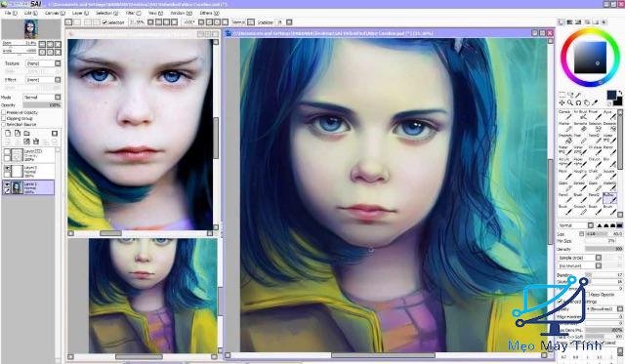Show the color wheel panel icon
Image resolution: width=625 pixels, height=364 pixels.
tap(561, 21)
